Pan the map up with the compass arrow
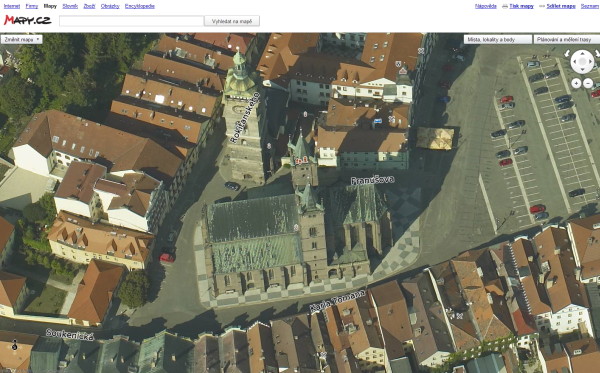This screenshot has width=600, height=373. 582,54
